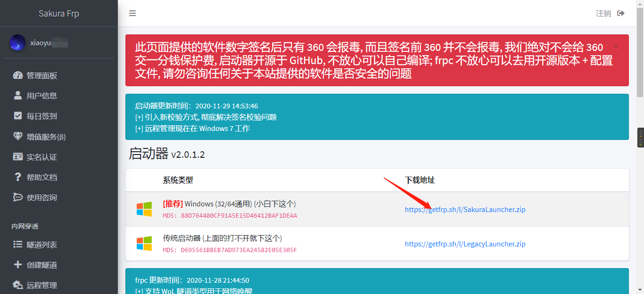Click the 用户信息 person icon
This screenshot has height=294, width=644.
[x=18, y=96]
